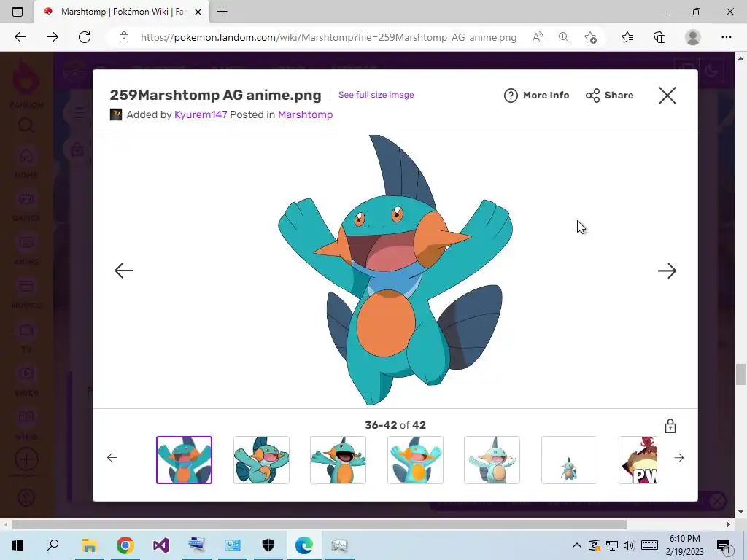Open the tab actions menu icon
747x560 pixels.
point(18,12)
